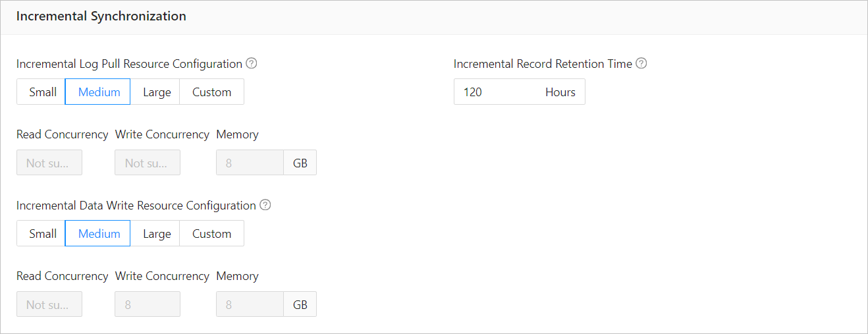Click Data Write Memory field
This screenshot has width=868, height=334.
[250, 304]
